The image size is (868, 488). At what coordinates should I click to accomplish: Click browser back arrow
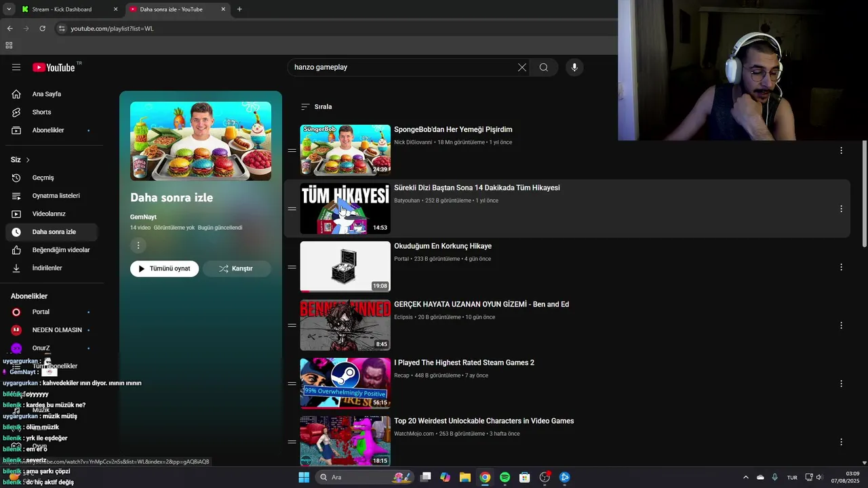[x=9, y=28]
